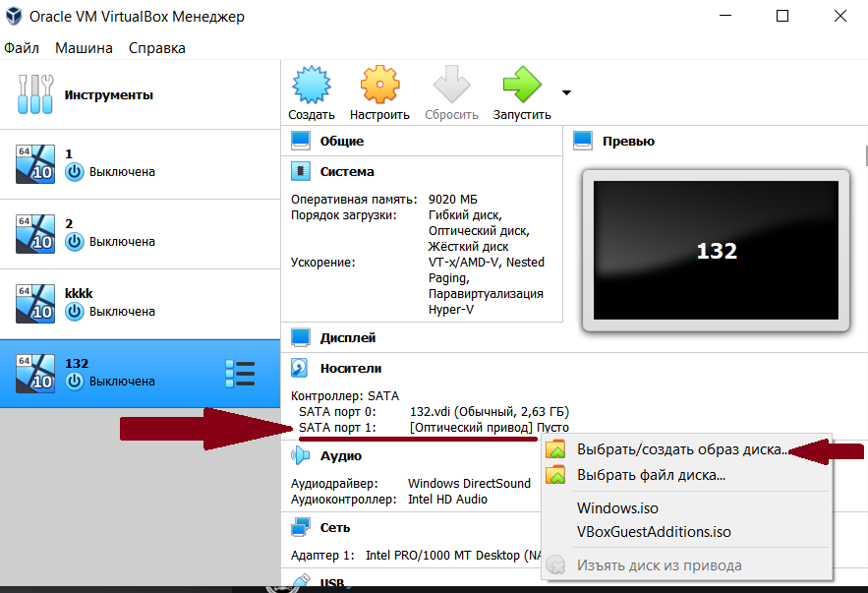
Task: Click the Аудио speaker section icon
Action: pos(301,456)
